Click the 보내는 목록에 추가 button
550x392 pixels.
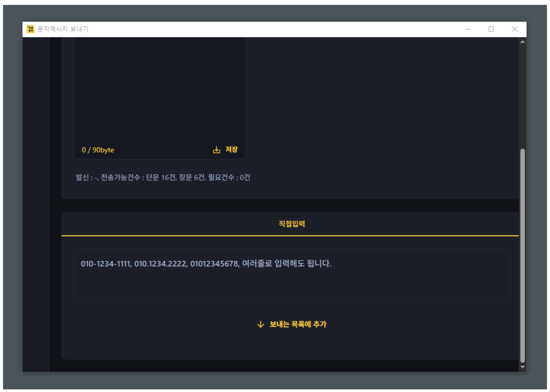[x=292, y=324]
